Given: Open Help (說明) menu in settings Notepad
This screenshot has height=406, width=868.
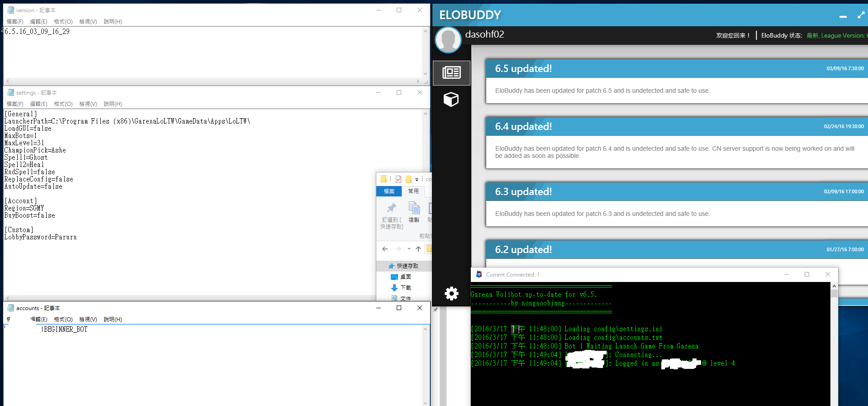Looking at the screenshot, I should pos(113,104).
